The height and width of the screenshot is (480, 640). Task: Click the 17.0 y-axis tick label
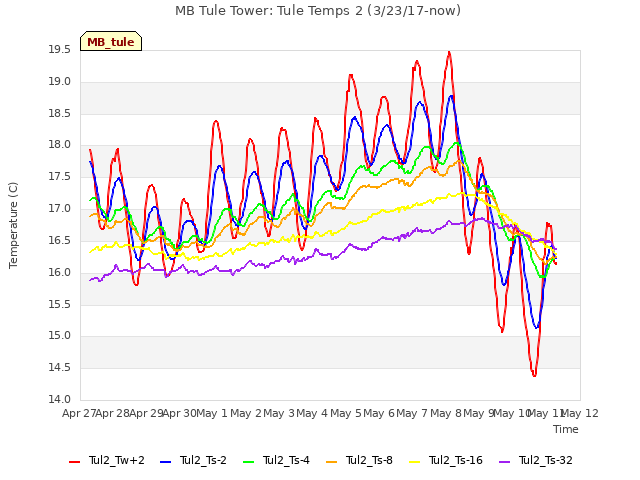60,209
